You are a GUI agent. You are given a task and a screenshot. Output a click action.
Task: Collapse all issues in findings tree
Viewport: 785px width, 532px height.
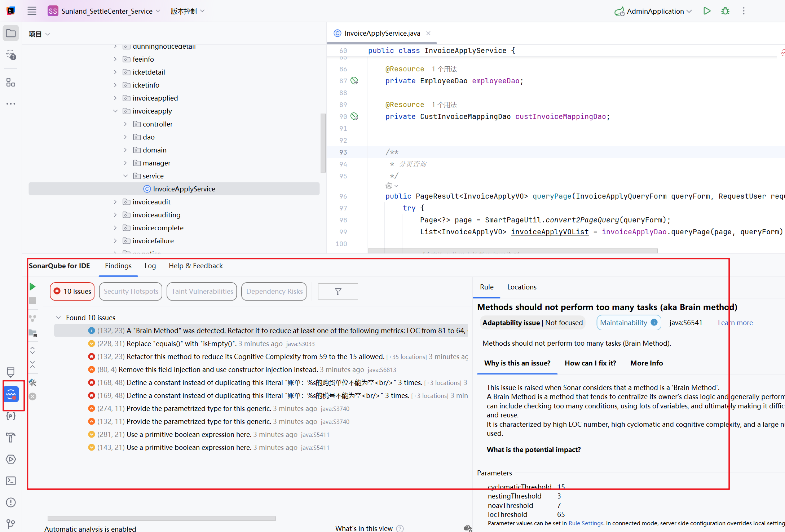32,364
